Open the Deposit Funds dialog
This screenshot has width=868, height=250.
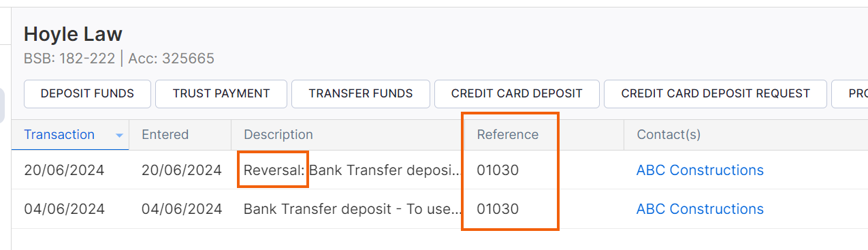pos(87,94)
